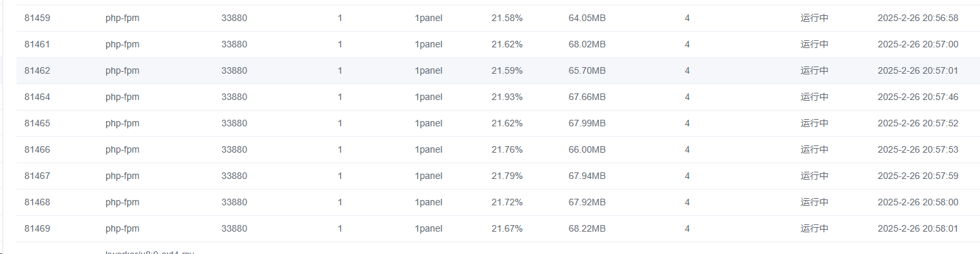Click the 运行中 status in row 81466
Screen dimensions: 980x254
coord(815,149)
